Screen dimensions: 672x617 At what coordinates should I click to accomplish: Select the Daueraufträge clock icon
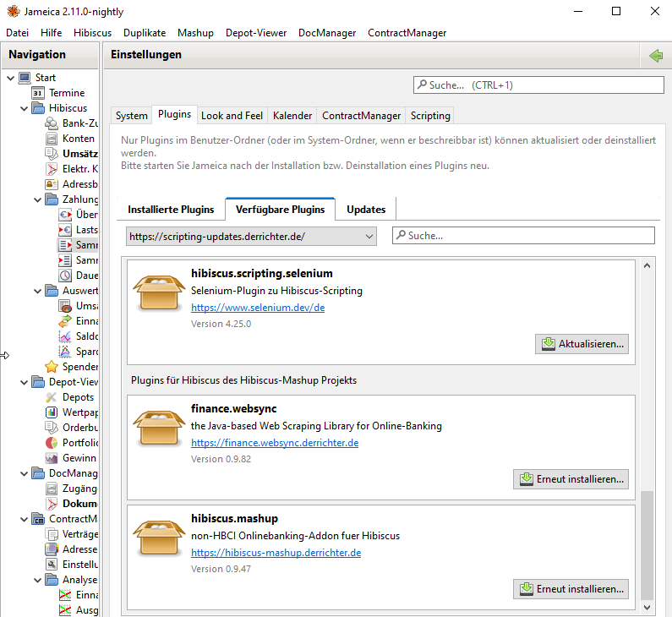pos(65,276)
